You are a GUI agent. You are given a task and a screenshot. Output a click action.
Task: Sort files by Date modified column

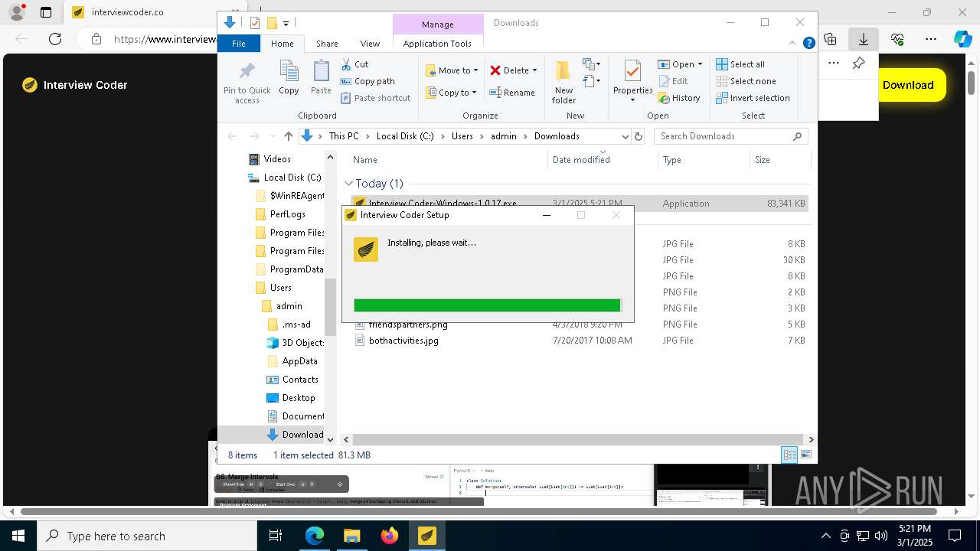(x=581, y=160)
